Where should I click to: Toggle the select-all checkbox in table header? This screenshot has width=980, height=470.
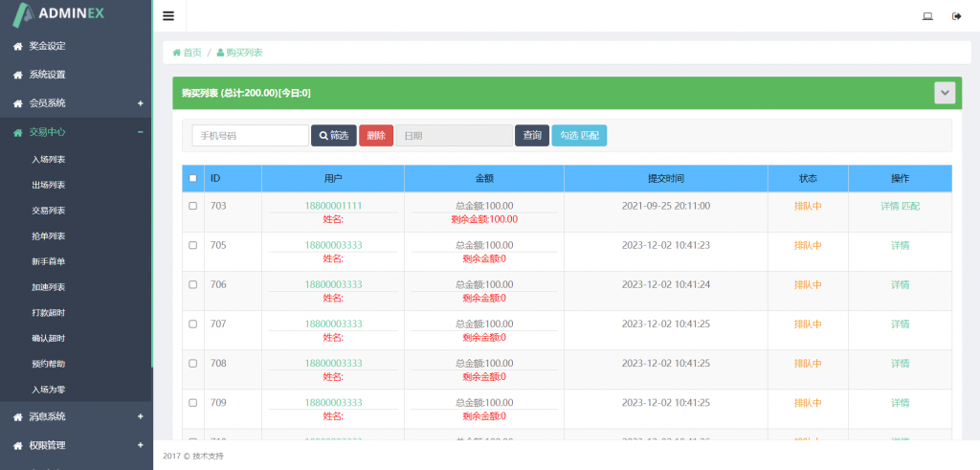point(193,178)
